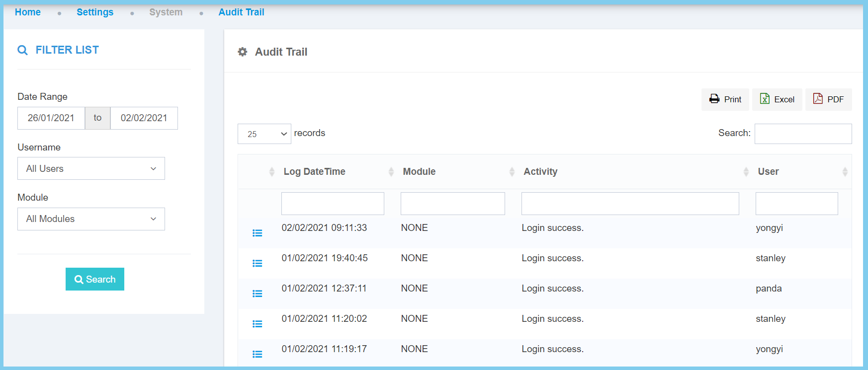Click the start date field 26/01/2021
Image resolution: width=868 pixels, height=370 pixels.
click(x=51, y=118)
